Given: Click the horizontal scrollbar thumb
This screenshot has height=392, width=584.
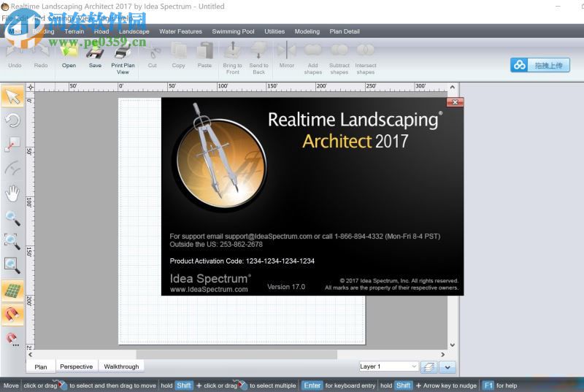Looking at the screenshot, I should (x=237, y=355).
